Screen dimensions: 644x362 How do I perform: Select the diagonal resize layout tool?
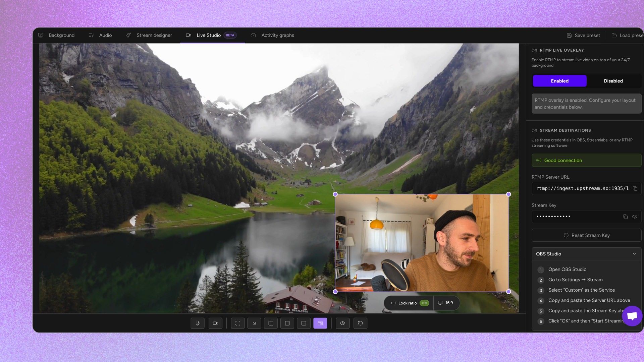point(254,323)
